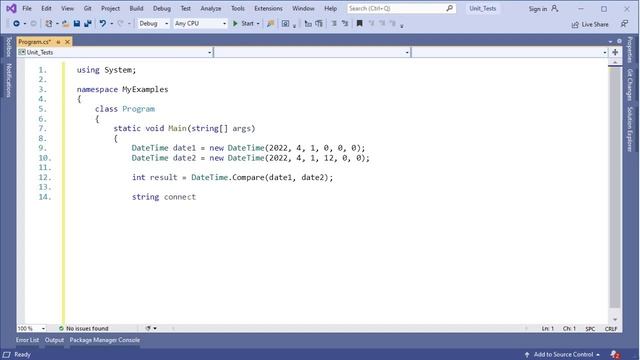Click the uncomment lines icon

[345, 24]
